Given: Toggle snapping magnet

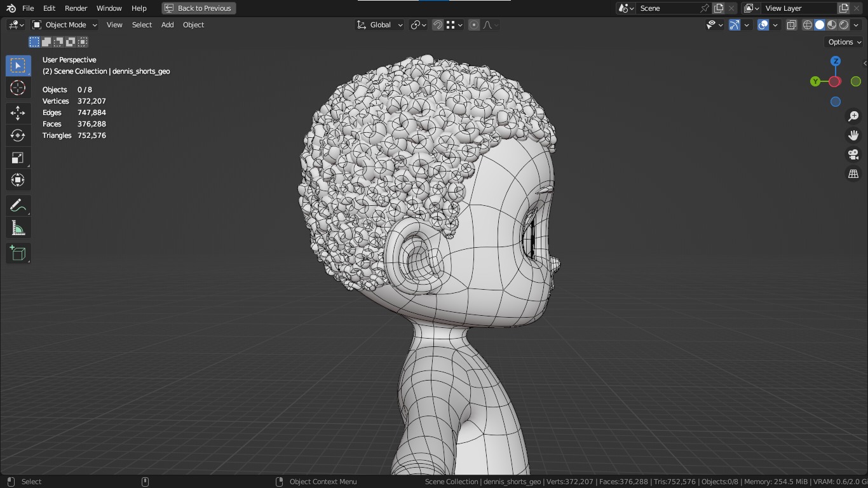Looking at the screenshot, I should [438, 25].
